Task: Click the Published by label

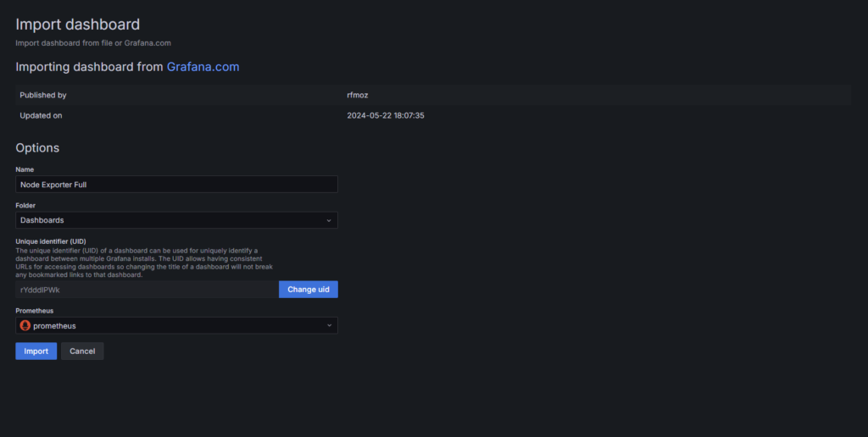Action: (43, 95)
